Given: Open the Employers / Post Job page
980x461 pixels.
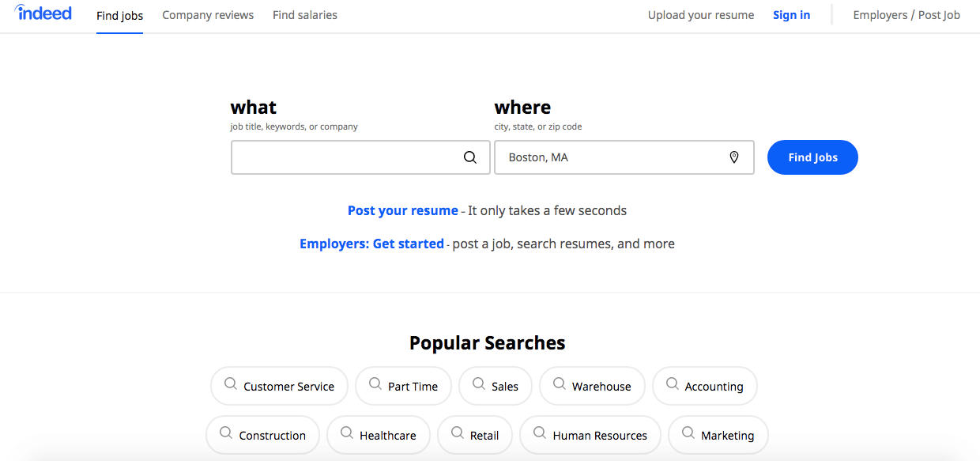Looking at the screenshot, I should coord(906,15).
